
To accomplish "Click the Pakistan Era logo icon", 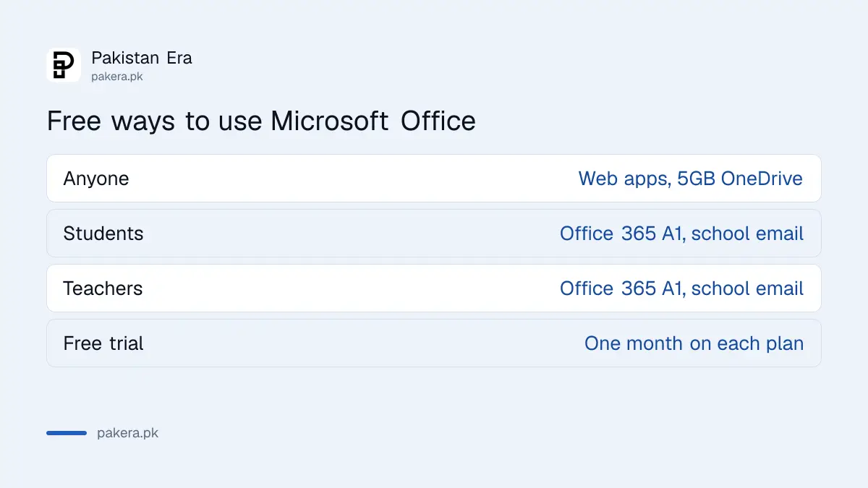I will pyautogui.click(x=64, y=65).
